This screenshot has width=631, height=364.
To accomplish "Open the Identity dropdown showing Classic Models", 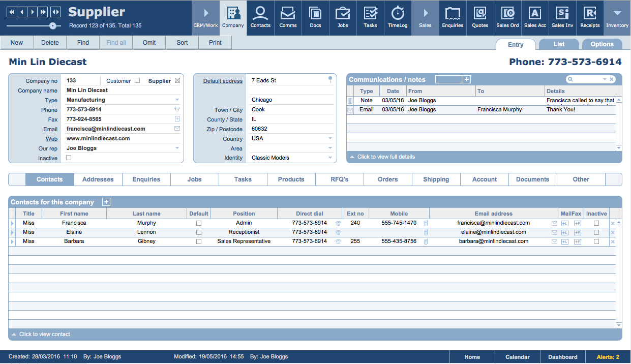I will pyautogui.click(x=329, y=158).
